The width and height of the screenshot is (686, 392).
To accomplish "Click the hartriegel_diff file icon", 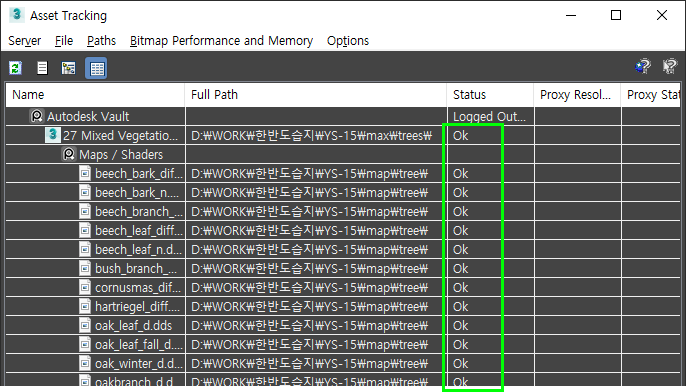I will click(x=85, y=306).
